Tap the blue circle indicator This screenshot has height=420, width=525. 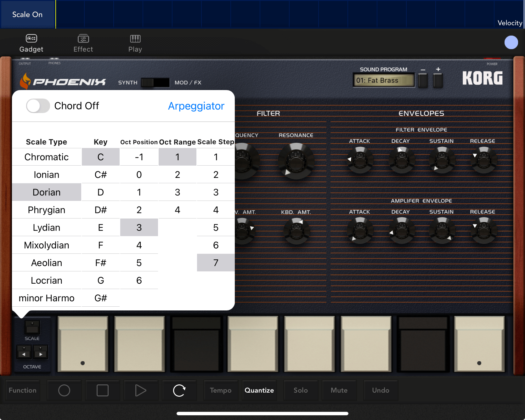511,43
